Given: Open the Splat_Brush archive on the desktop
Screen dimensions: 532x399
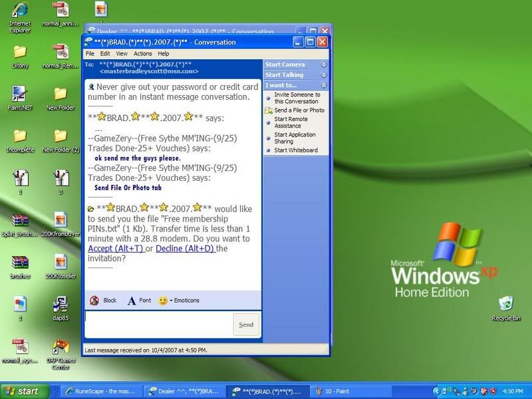Looking at the screenshot, I should (x=20, y=225).
